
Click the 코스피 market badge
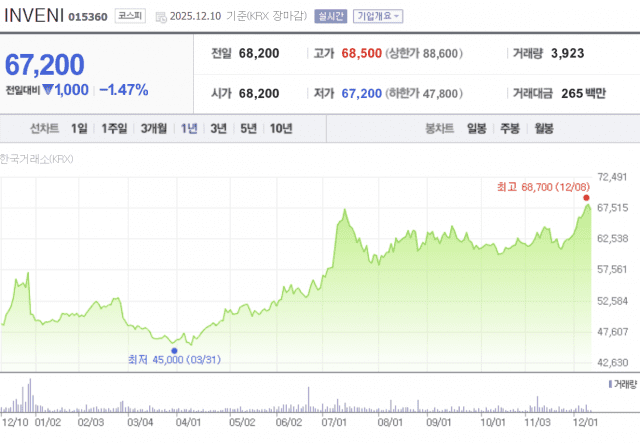click(128, 16)
